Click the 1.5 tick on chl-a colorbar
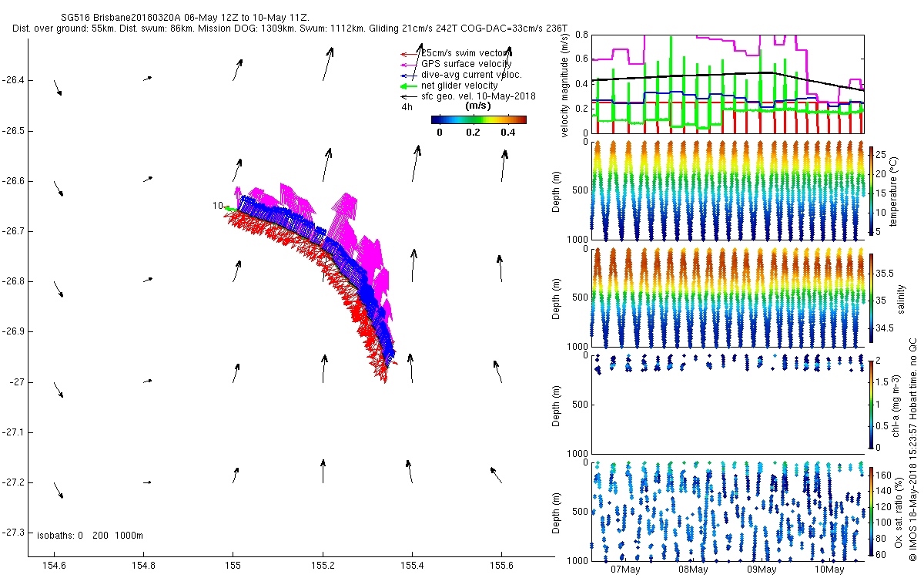 coord(883,381)
